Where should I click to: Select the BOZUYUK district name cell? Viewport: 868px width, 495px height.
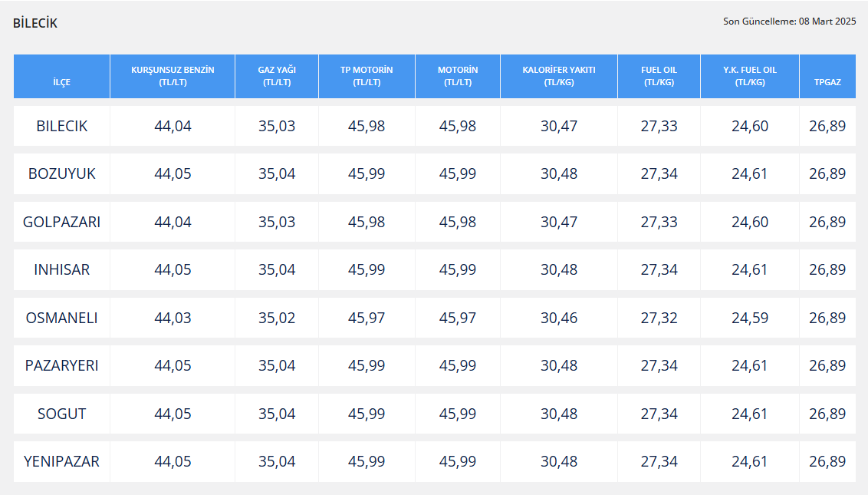coord(61,174)
